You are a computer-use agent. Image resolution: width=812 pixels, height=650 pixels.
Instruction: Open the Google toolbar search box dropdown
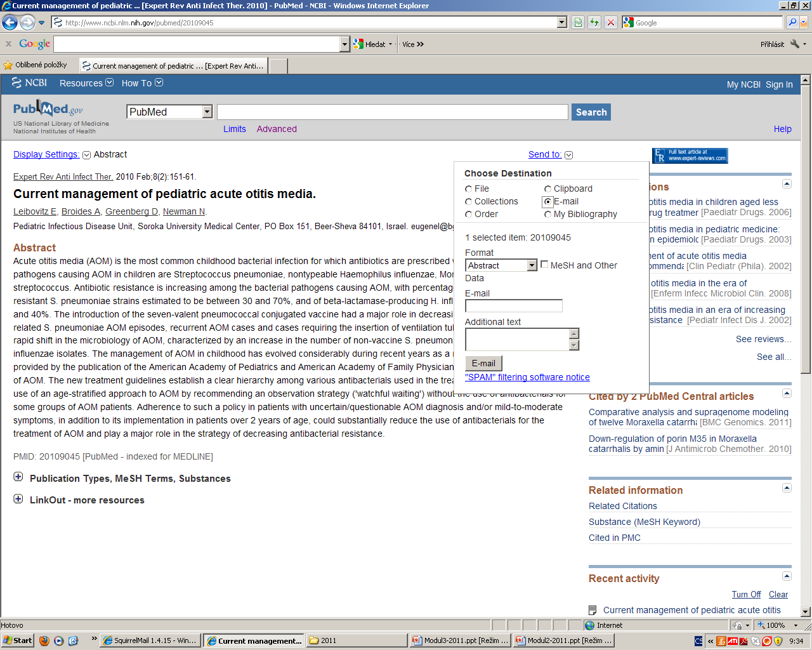click(344, 44)
